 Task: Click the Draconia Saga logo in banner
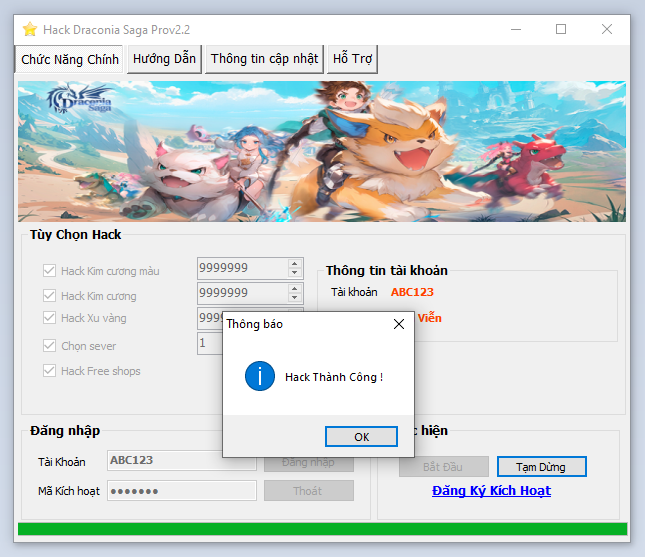coord(80,98)
